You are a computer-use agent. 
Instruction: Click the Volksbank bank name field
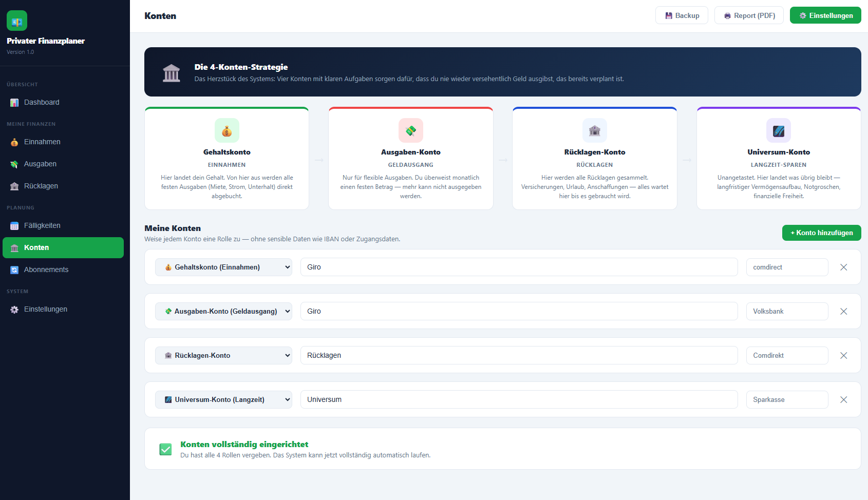[x=787, y=311]
